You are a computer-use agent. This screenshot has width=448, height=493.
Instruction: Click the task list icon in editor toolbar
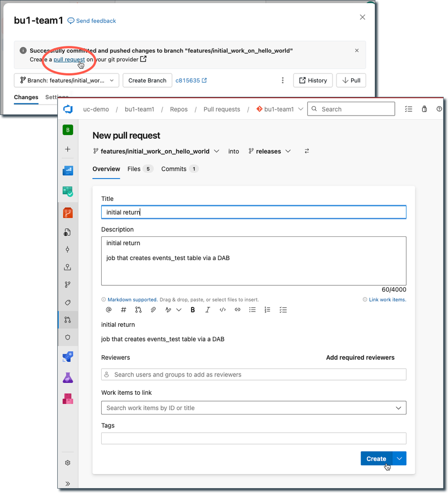pos(283,310)
